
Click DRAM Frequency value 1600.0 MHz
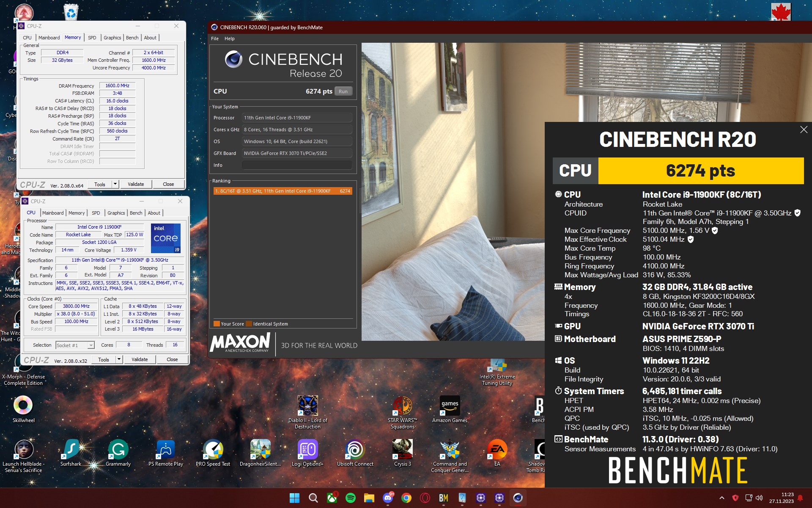point(118,86)
